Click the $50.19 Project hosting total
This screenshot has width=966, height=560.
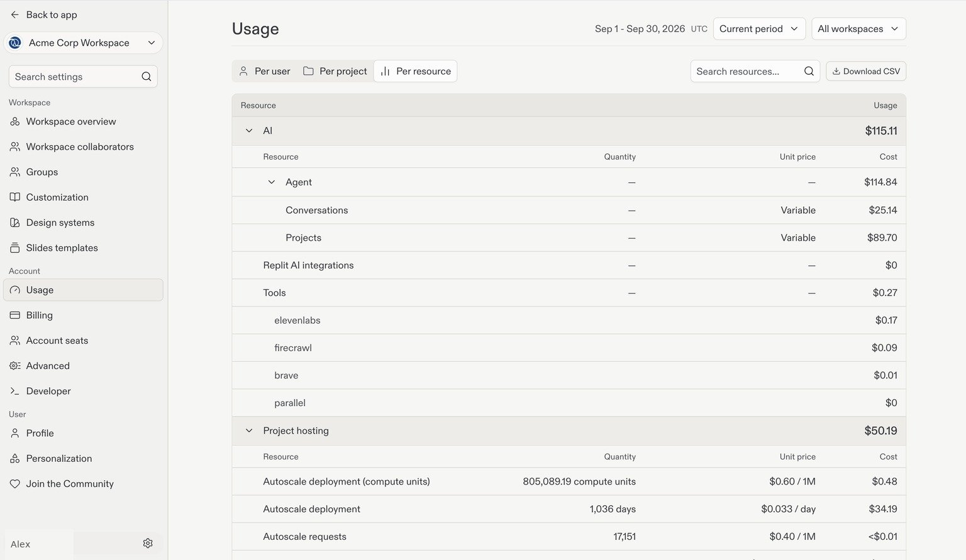(x=880, y=431)
